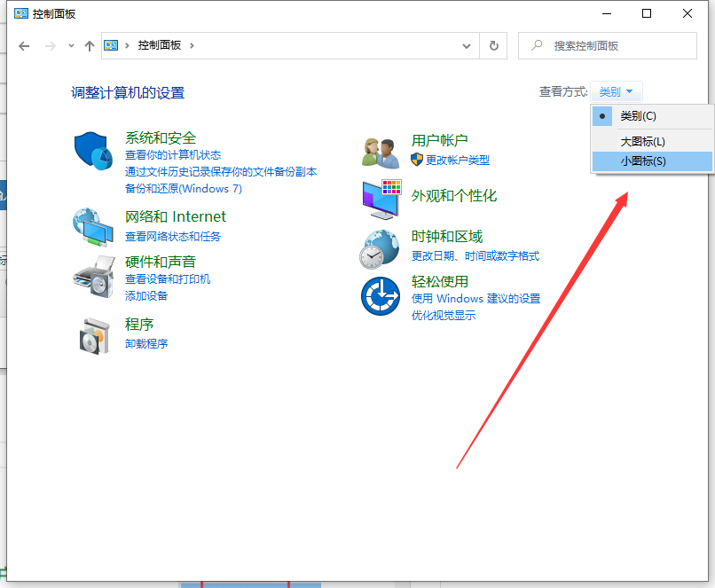
Task: Click the 卸载程序 link
Action: point(146,344)
